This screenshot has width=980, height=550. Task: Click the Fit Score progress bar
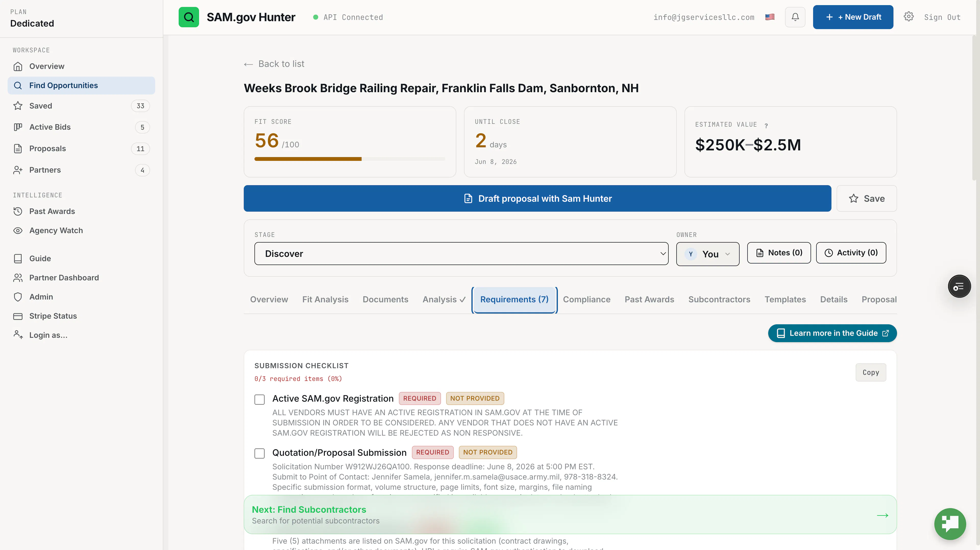[x=350, y=159]
